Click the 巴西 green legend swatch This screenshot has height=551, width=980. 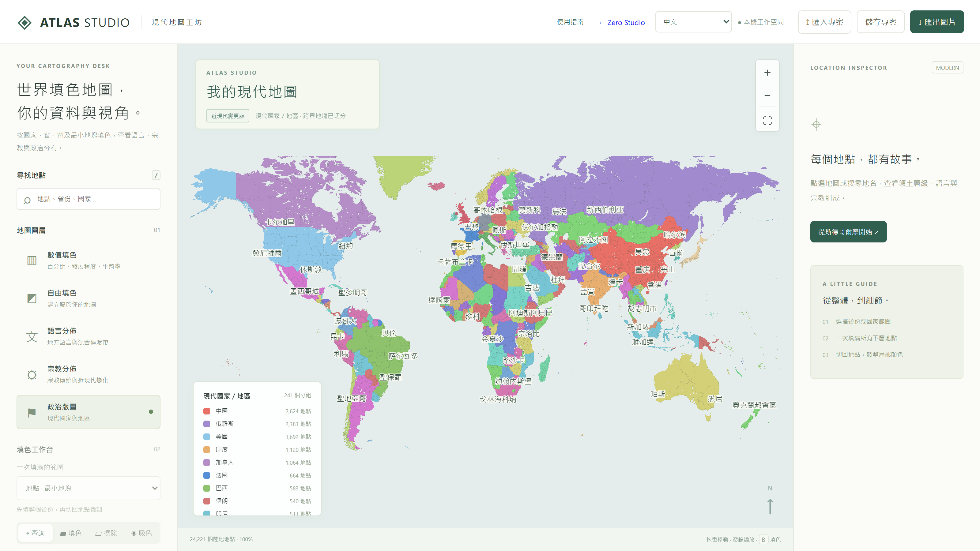pyautogui.click(x=207, y=488)
